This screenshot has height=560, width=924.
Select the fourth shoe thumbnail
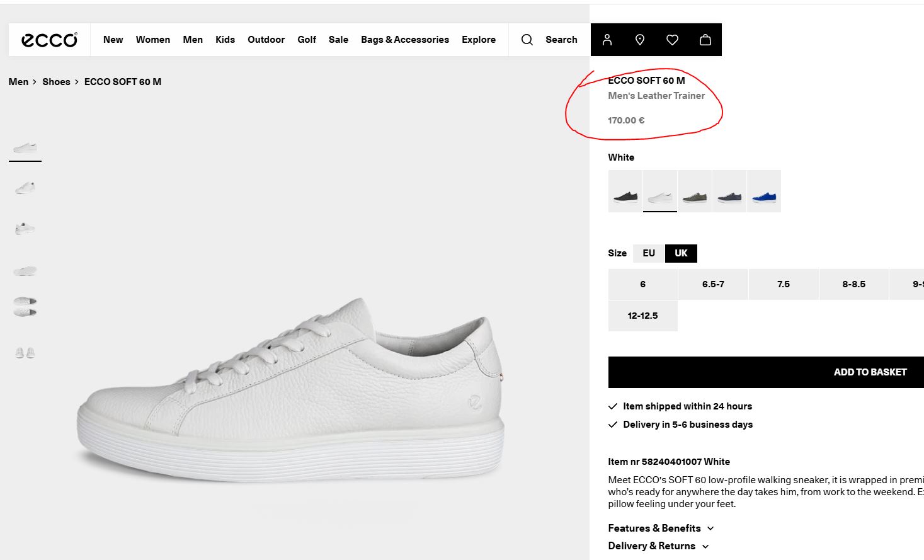tap(25, 270)
